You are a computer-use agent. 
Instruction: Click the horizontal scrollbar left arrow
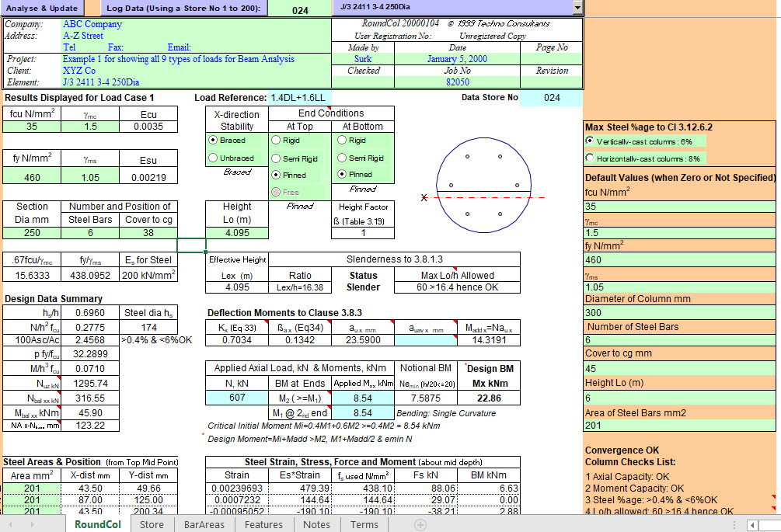pyautogui.click(x=752, y=525)
